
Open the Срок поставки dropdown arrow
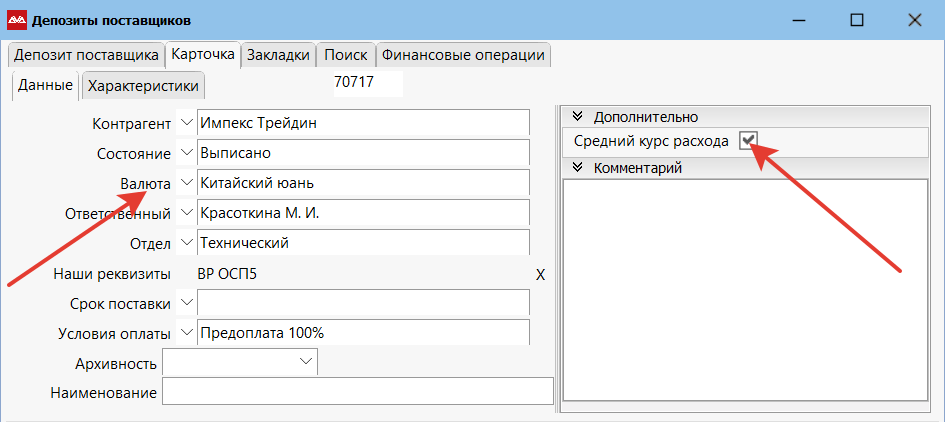coord(187,302)
